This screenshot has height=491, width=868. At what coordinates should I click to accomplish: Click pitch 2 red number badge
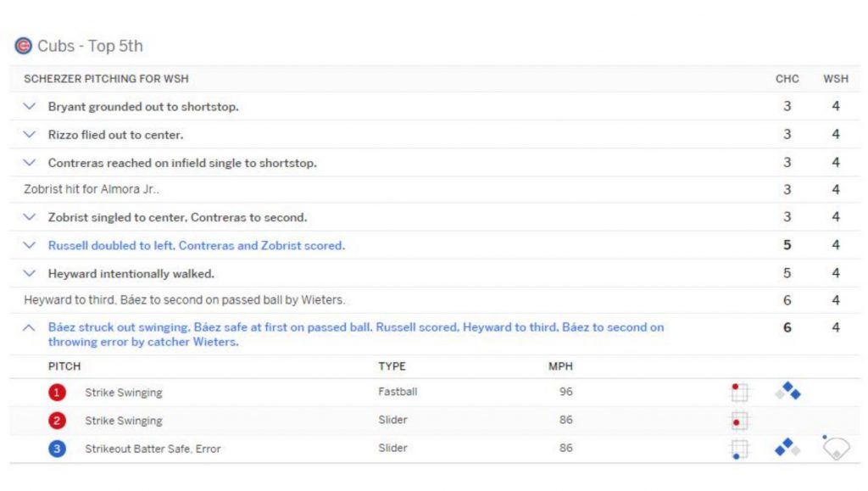[x=57, y=421]
